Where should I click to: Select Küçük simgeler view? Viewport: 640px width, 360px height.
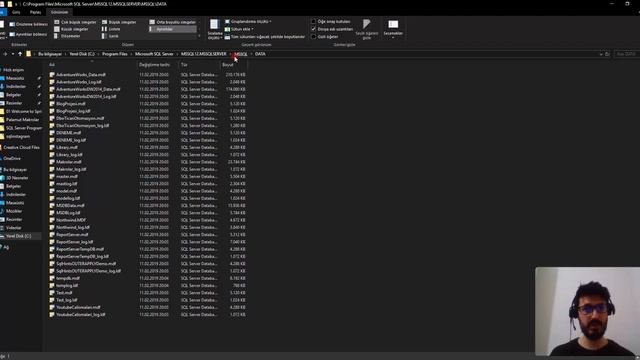pyautogui.click(x=71, y=29)
